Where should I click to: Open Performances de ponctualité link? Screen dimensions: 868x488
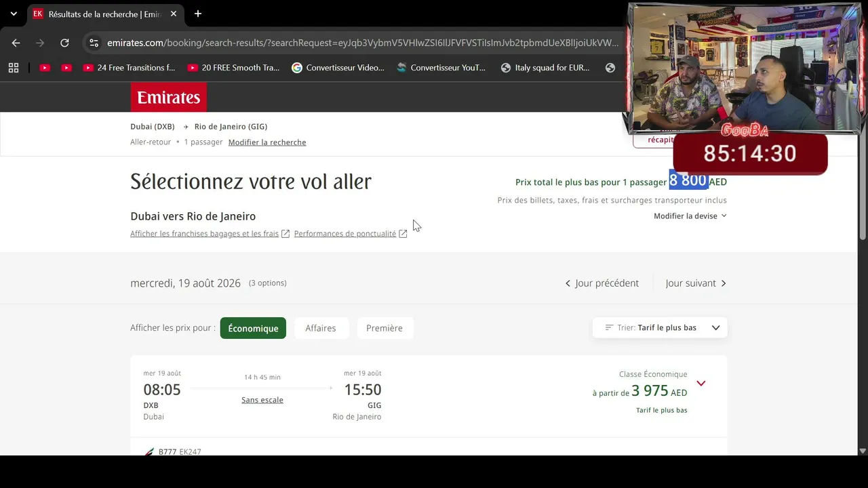351,234
